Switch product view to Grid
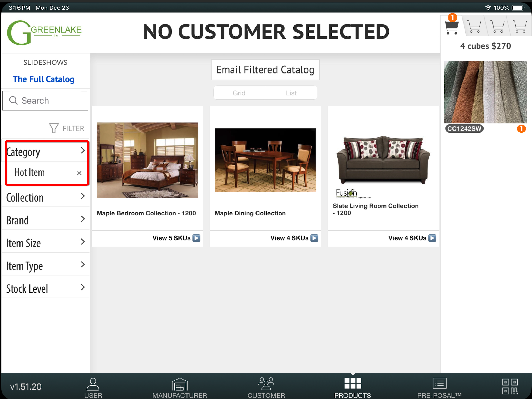Viewport: 532px width, 399px height. click(239, 93)
